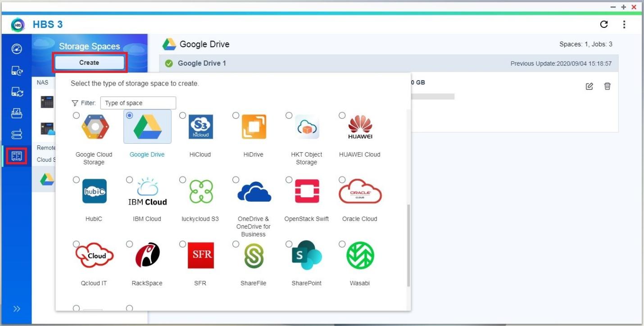Image resolution: width=644 pixels, height=326 pixels.
Task: Collapse the sidebar with the double-arrow chevron
Action: tap(17, 308)
